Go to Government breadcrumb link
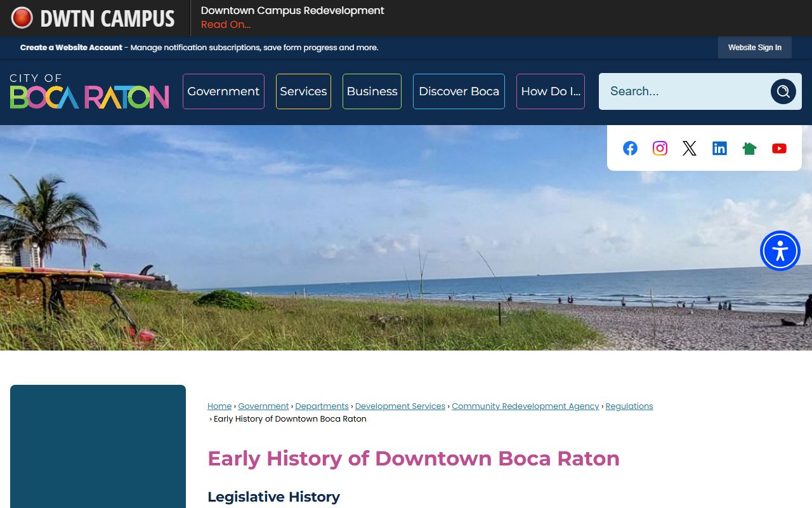 coord(263,406)
